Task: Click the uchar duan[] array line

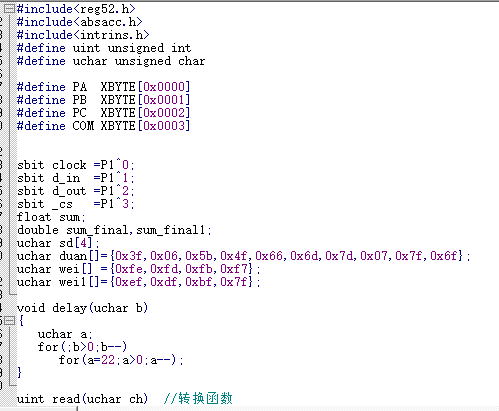Action: [x=244, y=256]
